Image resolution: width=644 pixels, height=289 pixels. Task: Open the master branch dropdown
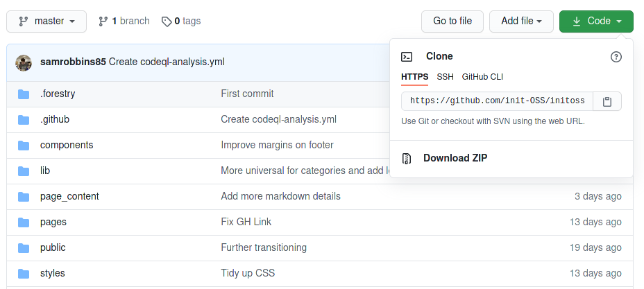(46, 21)
